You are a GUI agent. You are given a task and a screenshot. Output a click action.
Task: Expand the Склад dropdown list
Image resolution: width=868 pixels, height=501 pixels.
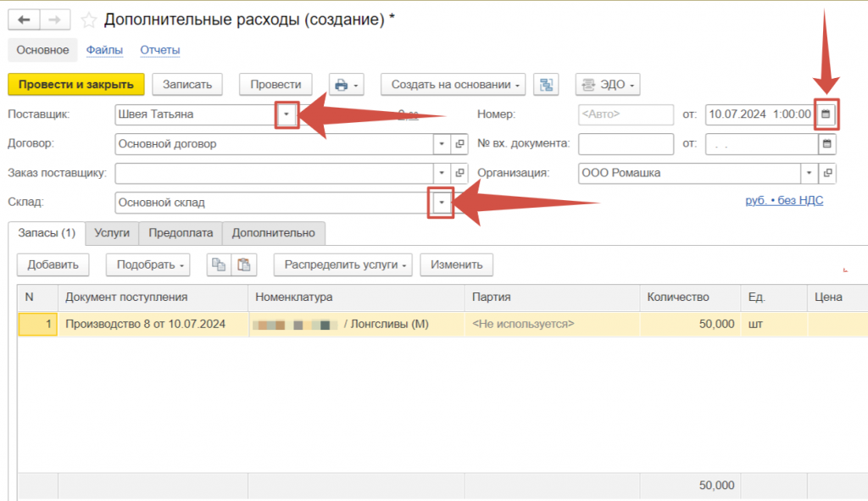[x=442, y=203]
